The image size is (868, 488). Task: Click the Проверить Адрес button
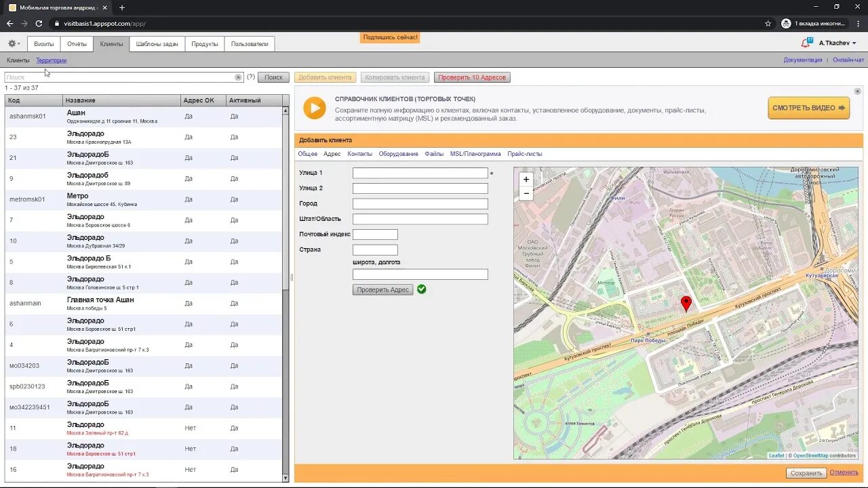coord(382,289)
